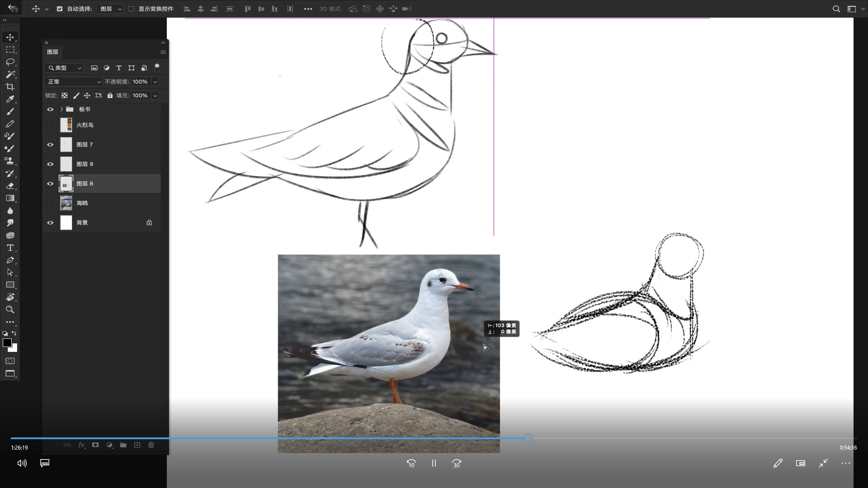Enable the 显示变换控件 checkbox
This screenshot has width=868, height=488.
pyautogui.click(x=131, y=9)
